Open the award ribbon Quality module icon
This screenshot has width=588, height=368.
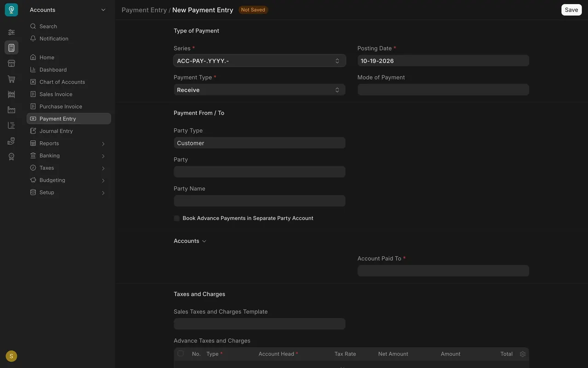point(11,156)
